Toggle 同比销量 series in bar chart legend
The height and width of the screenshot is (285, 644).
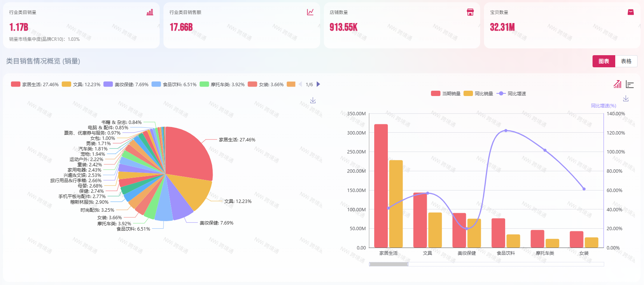[479, 94]
